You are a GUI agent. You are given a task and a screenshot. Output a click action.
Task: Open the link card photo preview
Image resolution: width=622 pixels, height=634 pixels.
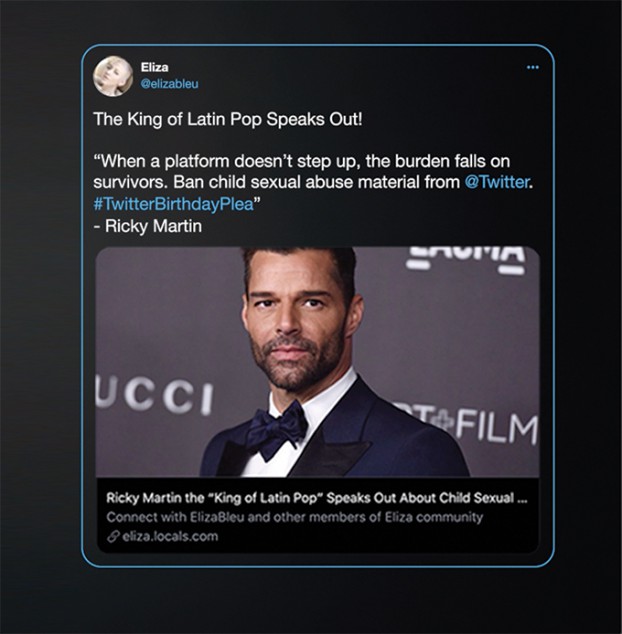[317, 362]
